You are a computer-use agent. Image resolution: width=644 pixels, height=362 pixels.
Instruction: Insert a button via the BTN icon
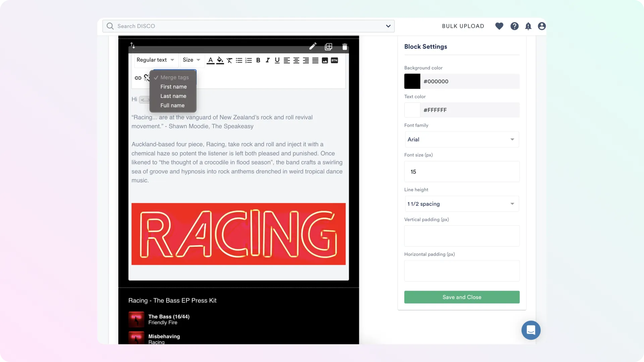[x=334, y=60]
